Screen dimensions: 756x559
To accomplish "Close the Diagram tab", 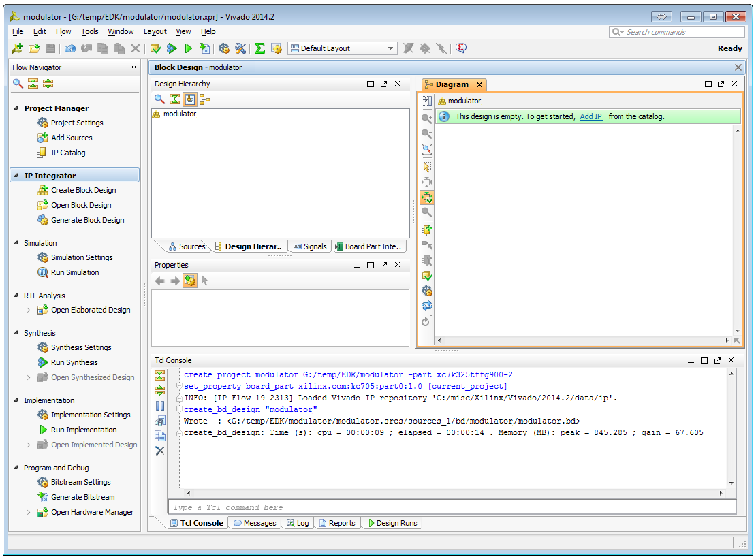I will 479,85.
